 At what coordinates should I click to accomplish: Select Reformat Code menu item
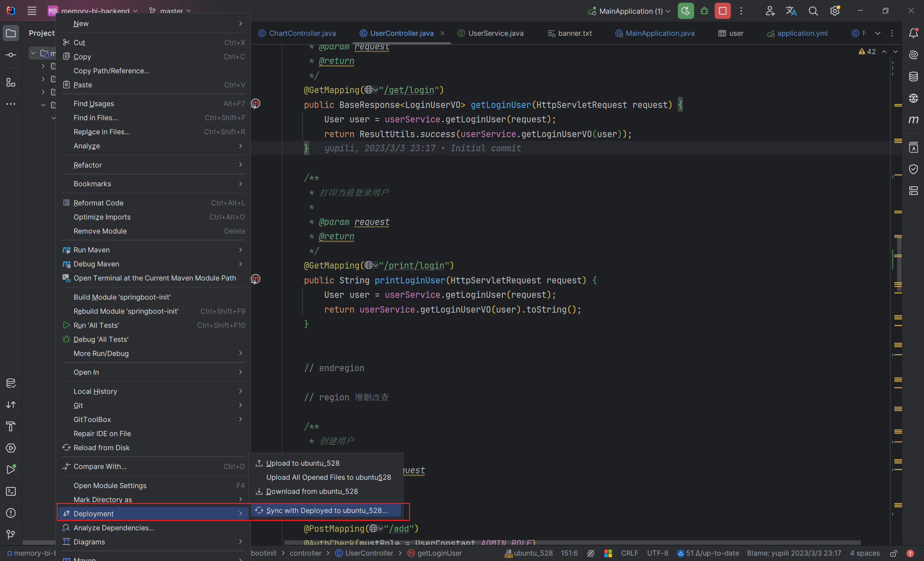(153, 203)
